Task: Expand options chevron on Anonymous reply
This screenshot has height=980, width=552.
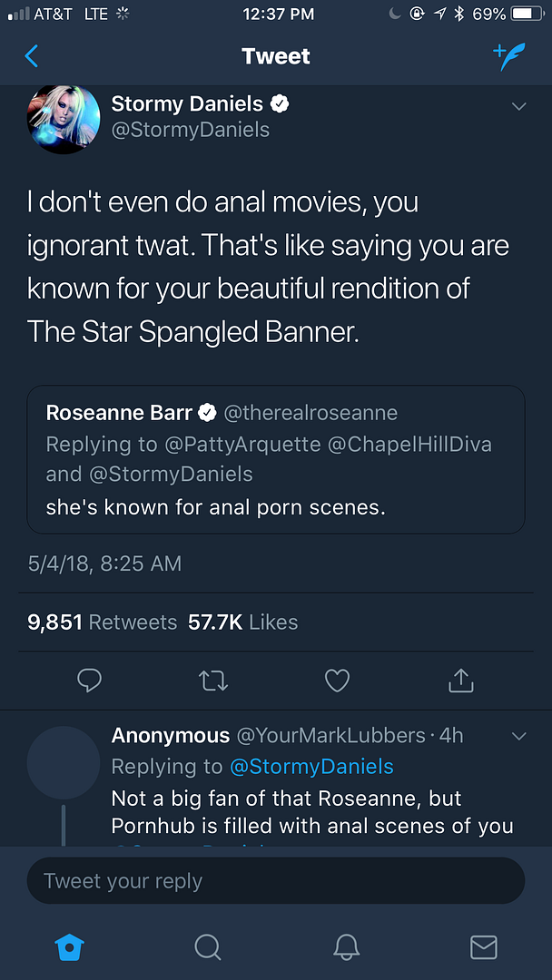Action: (x=519, y=736)
